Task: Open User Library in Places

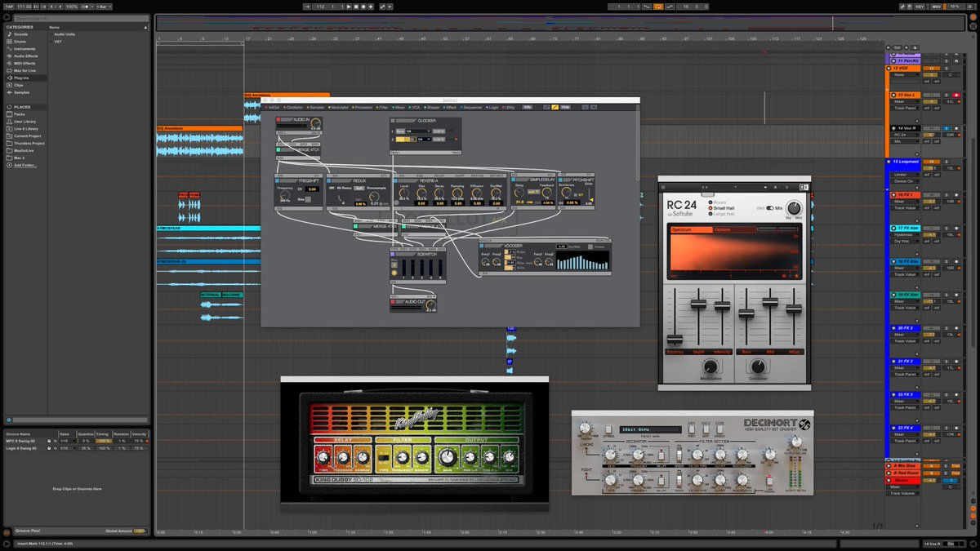Action: click(25, 122)
